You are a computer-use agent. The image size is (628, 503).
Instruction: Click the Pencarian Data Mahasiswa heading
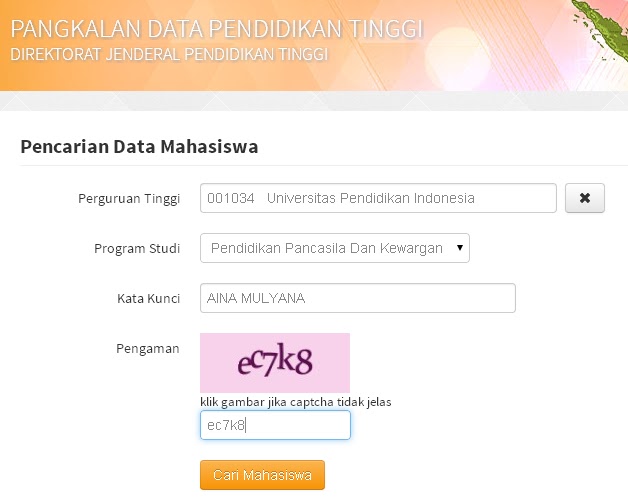pos(139,147)
